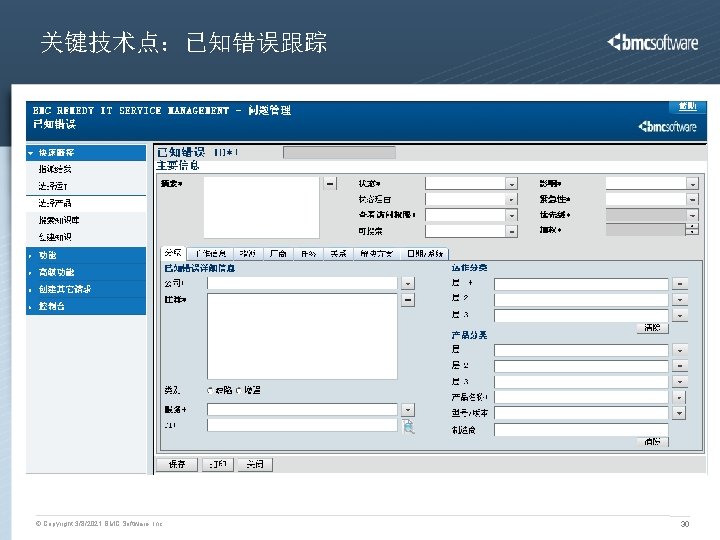Click the bmcsoftware logo in application header
Image resolution: width=720 pixels, height=540 pixels.
[667, 126]
